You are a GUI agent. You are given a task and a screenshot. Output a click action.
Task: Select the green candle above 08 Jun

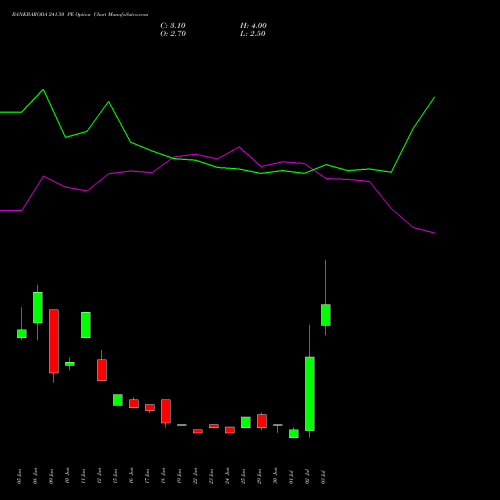pyautogui.click(x=38, y=307)
